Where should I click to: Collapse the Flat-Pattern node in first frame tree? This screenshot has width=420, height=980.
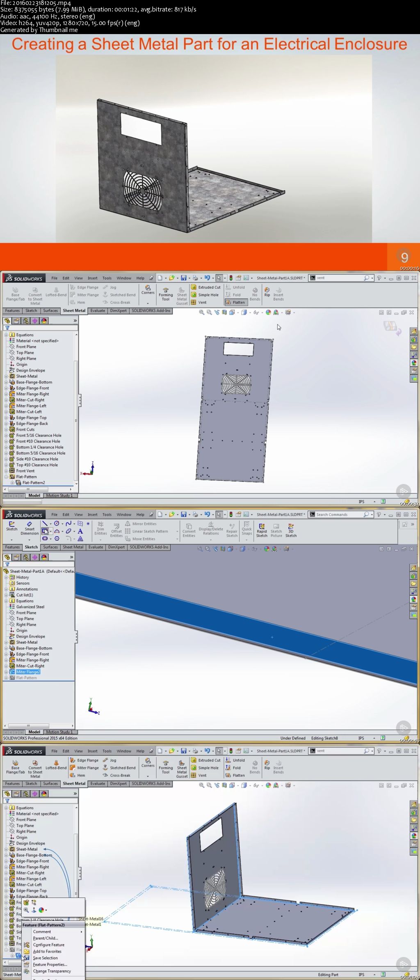coord(6,477)
